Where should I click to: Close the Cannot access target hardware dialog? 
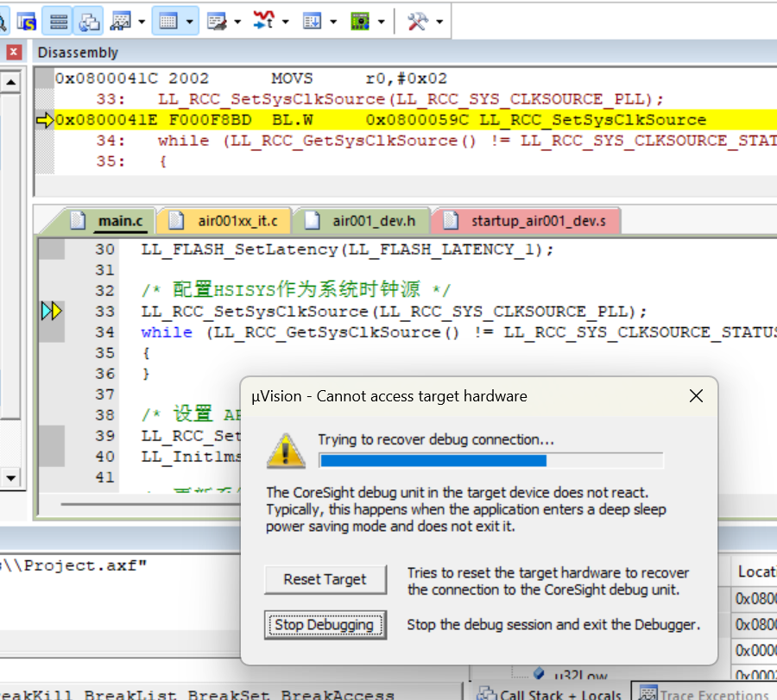click(x=696, y=396)
